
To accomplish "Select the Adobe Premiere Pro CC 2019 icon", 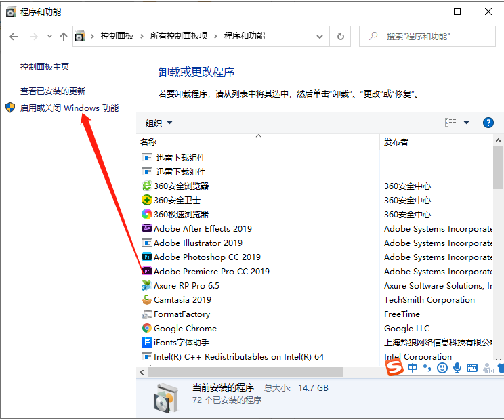I will click(x=146, y=272).
